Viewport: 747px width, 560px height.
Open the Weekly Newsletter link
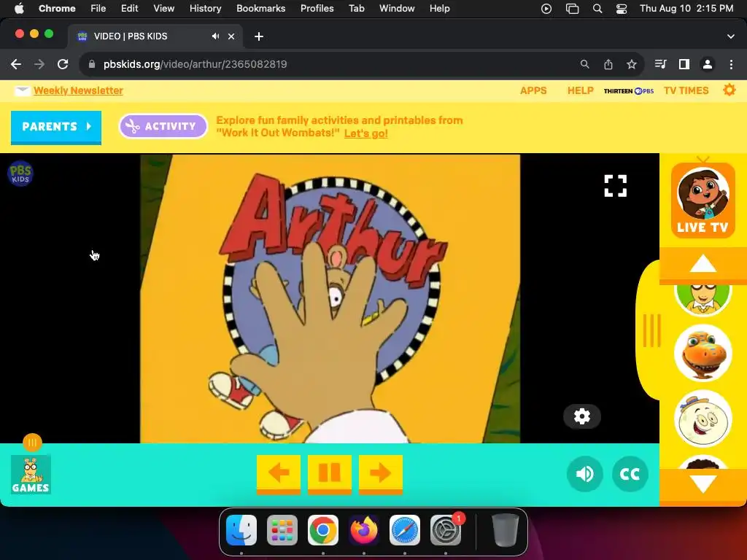click(x=78, y=90)
